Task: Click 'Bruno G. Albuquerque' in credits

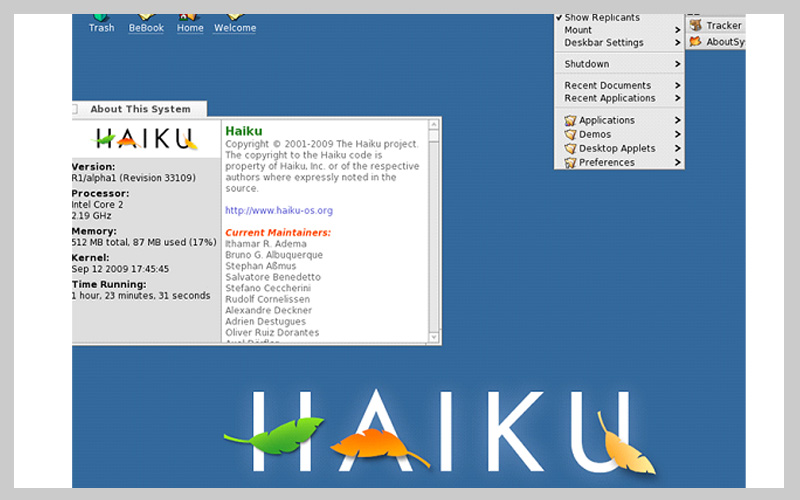Action: point(274,255)
